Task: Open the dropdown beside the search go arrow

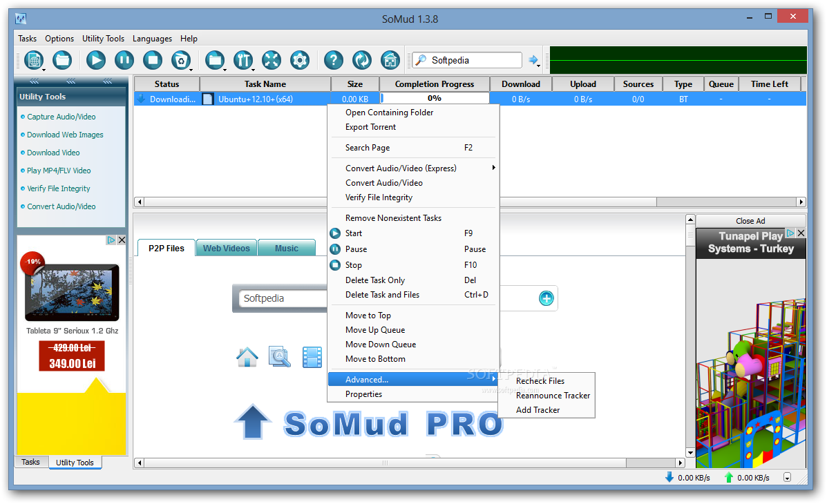Action: click(540, 66)
